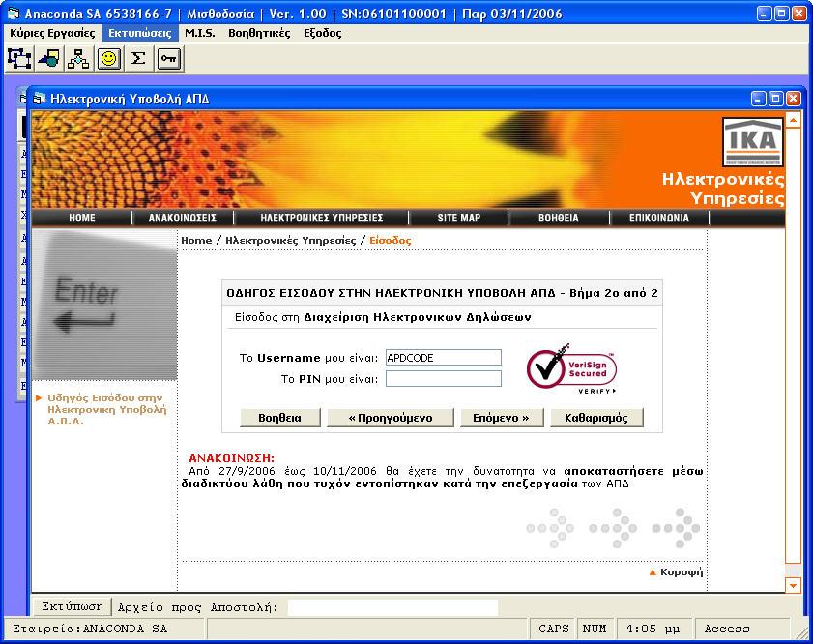The width and height of the screenshot is (813, 644).
Task: Open ΕΠΙΚΟΙΝΩΝΙΑ in the navigation bar
Action: pos(659,218)
